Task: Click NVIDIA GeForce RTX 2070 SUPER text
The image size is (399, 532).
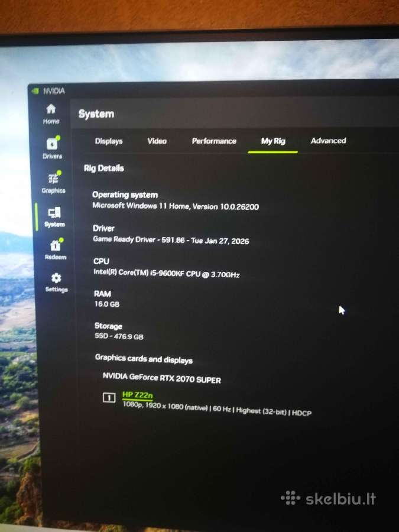Action: click(x=162, y=378)
